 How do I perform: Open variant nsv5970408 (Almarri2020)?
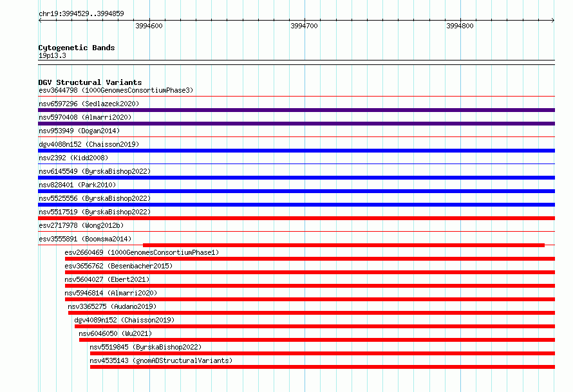(x=85, y=117)
